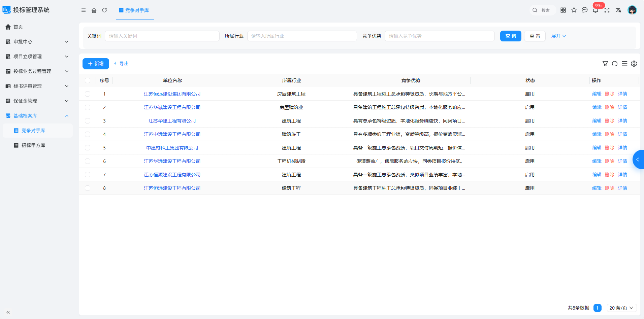This screenshot has width=644, height=319.
Task: Click the refresh page icon beside home
Action: pos(104,10)
